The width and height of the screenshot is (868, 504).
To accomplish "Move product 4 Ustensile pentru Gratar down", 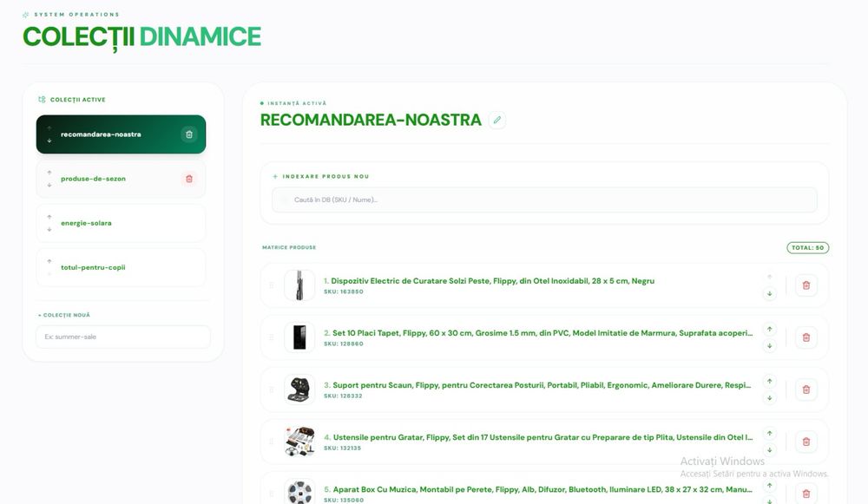I will point(769,449).
